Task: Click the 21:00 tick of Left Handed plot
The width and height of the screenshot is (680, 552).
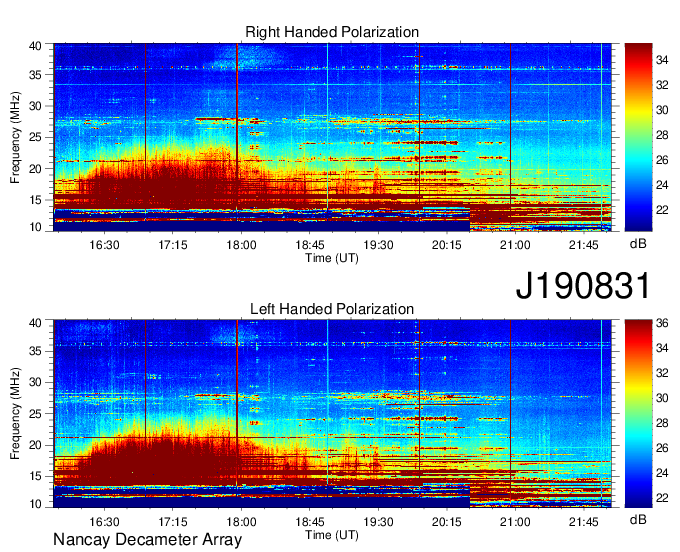Action: click(515, 522)
